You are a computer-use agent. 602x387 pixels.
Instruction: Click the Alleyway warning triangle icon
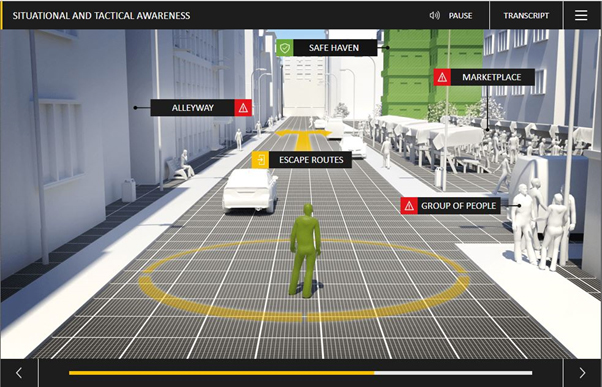(243, 108)
